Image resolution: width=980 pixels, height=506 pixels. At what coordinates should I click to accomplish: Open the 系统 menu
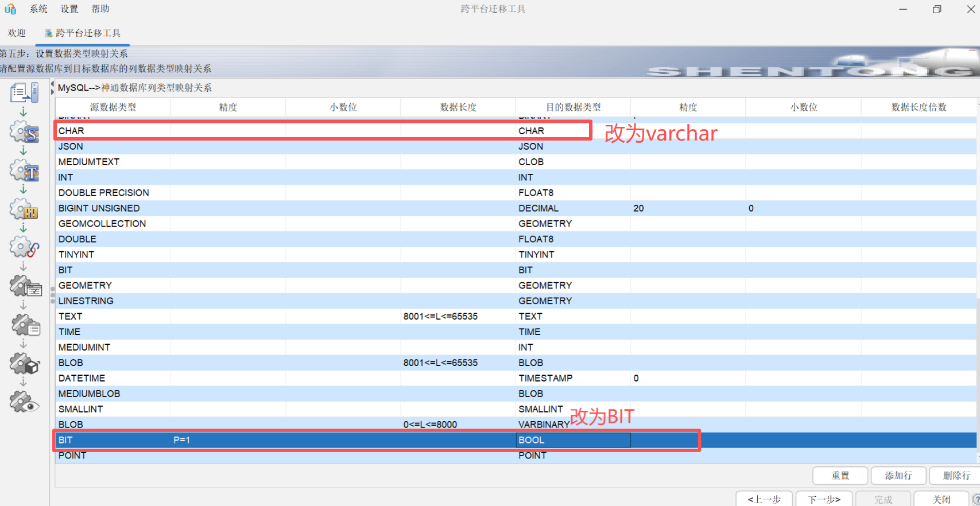point(38,9)
